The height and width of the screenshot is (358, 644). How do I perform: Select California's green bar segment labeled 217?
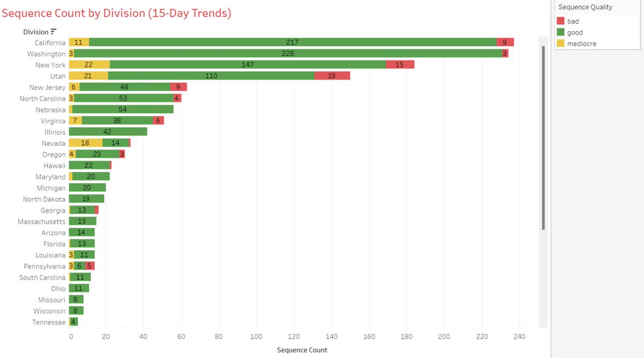pos(293,42)
